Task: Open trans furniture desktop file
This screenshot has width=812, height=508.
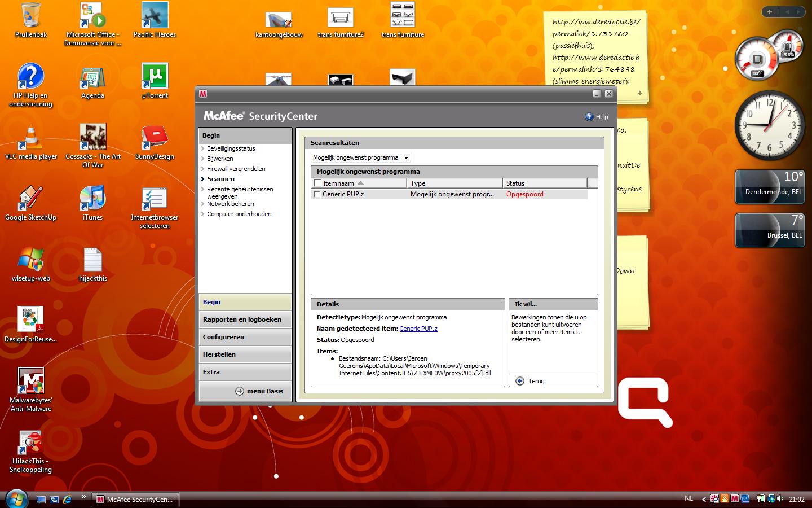Action: click(403, 15)
